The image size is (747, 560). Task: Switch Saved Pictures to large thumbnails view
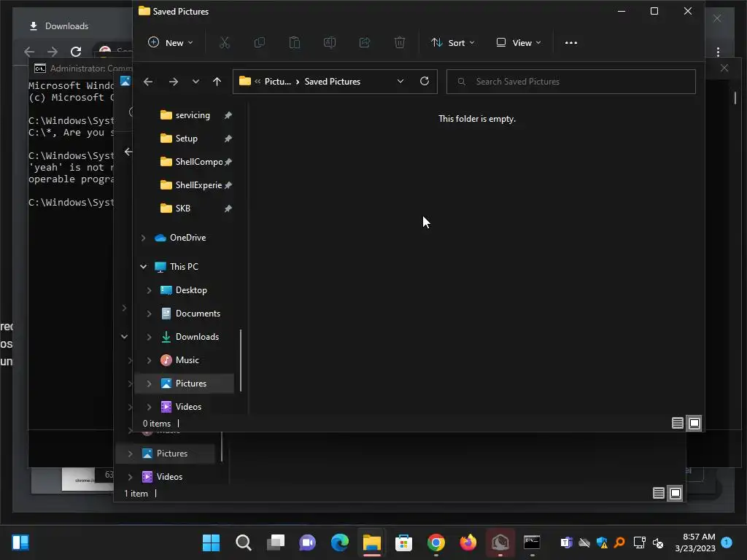(694, 423)
